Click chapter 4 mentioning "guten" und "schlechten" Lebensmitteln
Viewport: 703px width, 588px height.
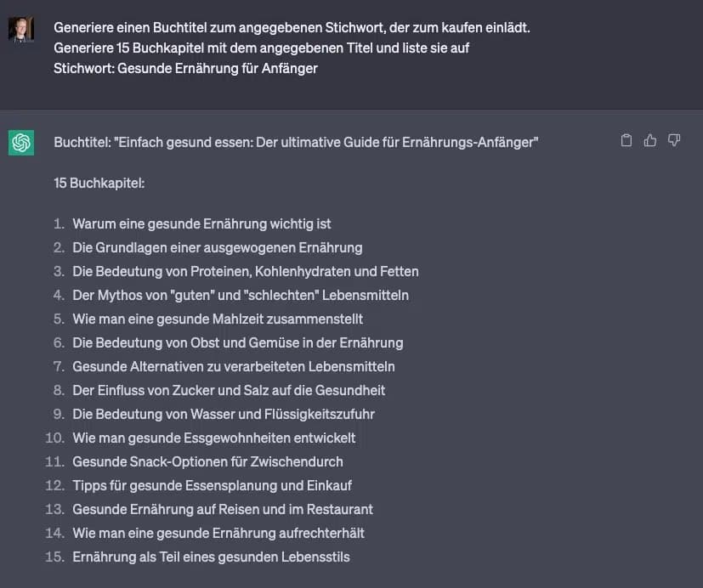[x=239, y=295]
